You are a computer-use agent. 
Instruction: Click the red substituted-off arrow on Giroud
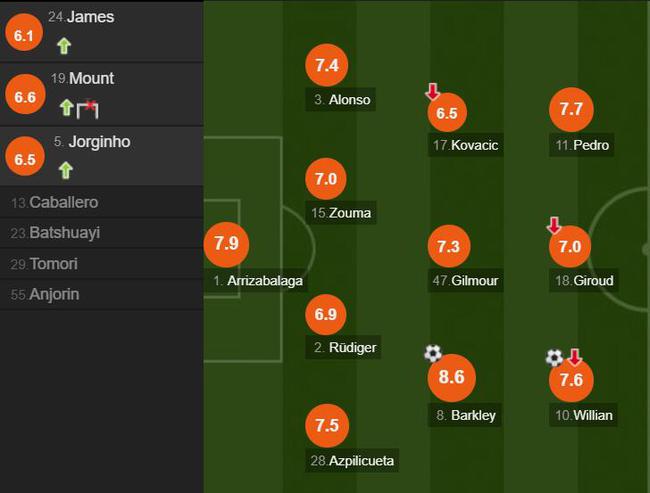(554, 225)
